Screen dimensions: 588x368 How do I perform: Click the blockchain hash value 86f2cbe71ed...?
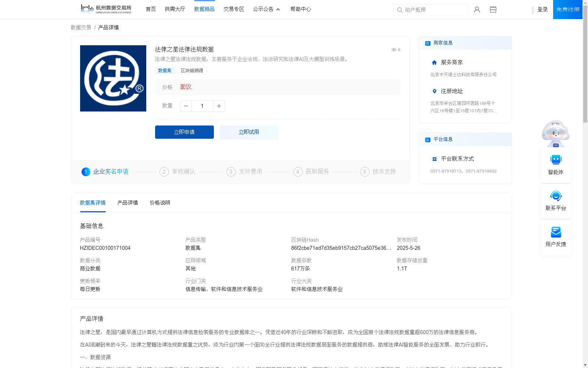click(341, 248)
